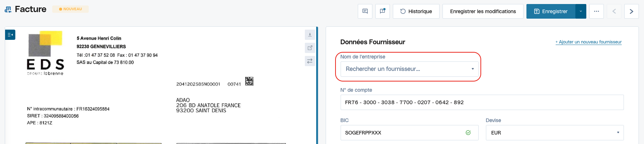Click Enregistrer les modifications
The width and height of the screenshot is (644, 144).
point(483,11)
